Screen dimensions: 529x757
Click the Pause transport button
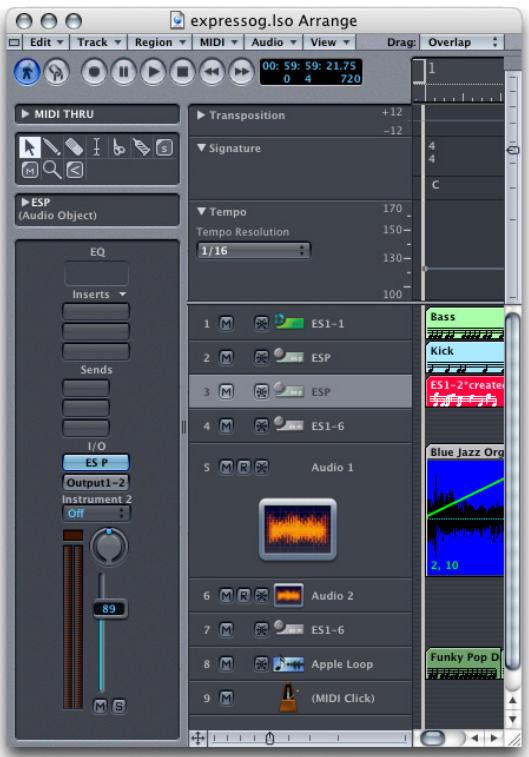tap(124, 72)
